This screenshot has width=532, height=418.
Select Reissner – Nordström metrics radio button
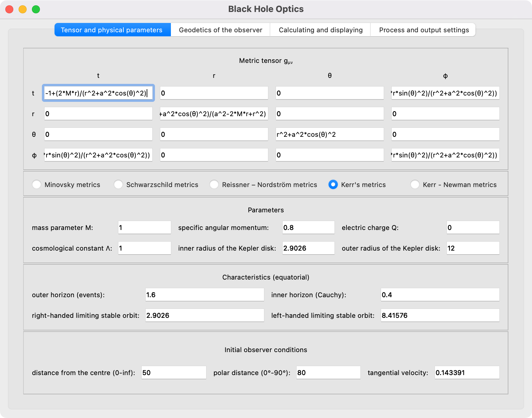pos(214,184)
